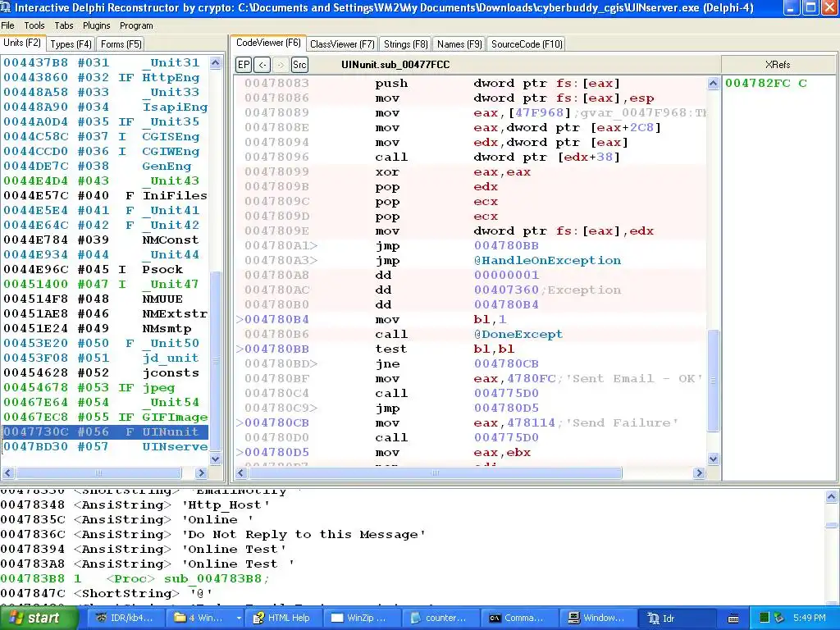The height and width of the screenshot is (630, 840).
Task: Switch to the Types (F4) tab
Action: coord(71,44)
